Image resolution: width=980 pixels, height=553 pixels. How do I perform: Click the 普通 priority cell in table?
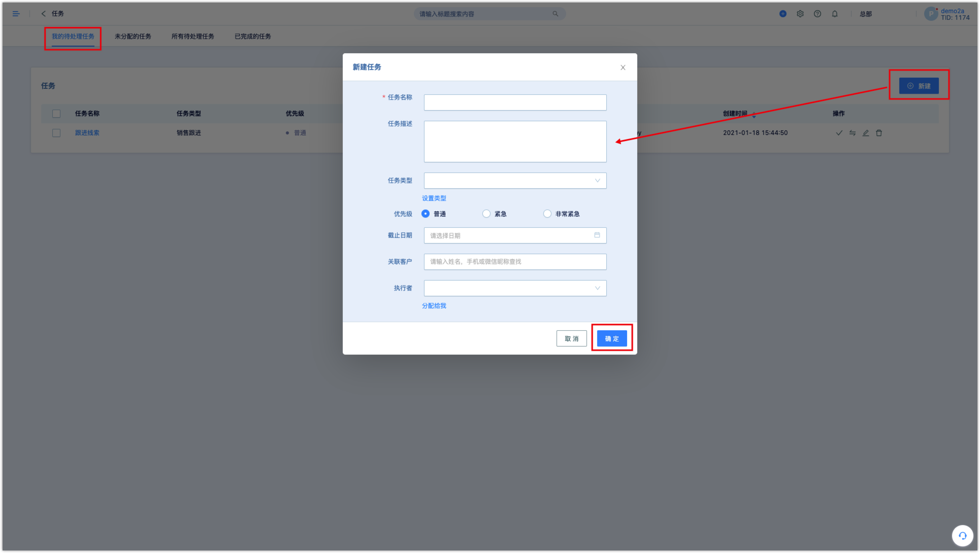point(296,133)
